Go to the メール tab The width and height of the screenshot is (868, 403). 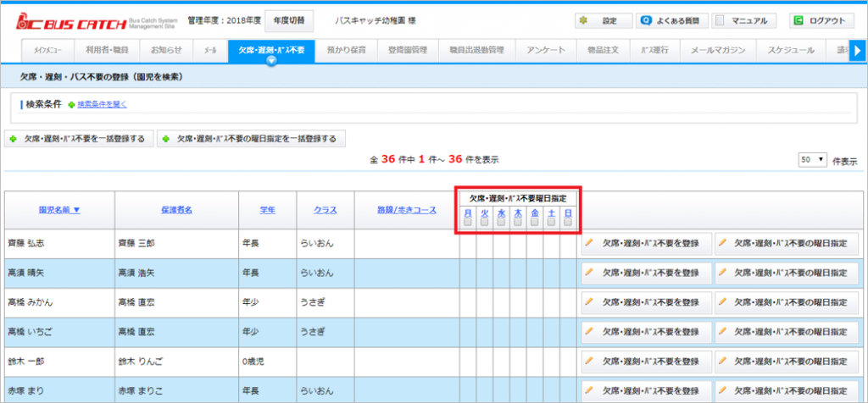pyautogui.click(x=210, y=50)
